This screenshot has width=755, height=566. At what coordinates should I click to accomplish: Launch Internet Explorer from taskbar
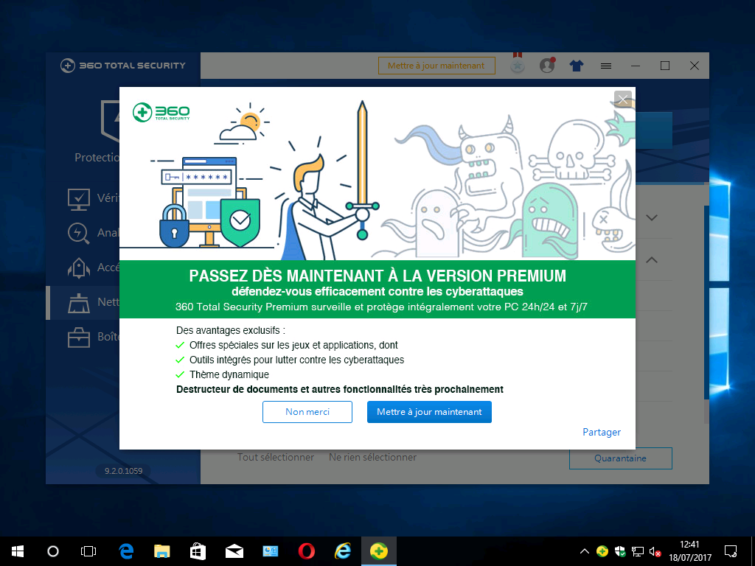(342, 551)
